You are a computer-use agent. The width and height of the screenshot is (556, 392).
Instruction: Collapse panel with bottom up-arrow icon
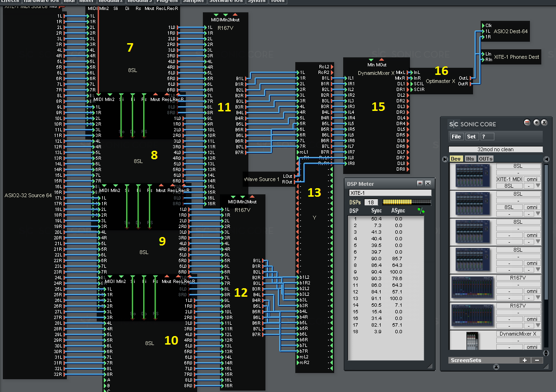point(496,367)
